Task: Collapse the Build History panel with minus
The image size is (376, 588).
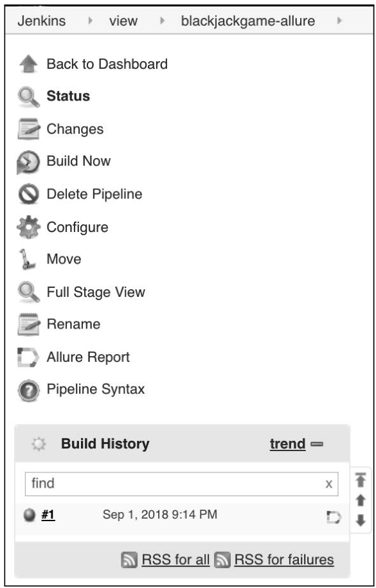Action: click(317, 444)
